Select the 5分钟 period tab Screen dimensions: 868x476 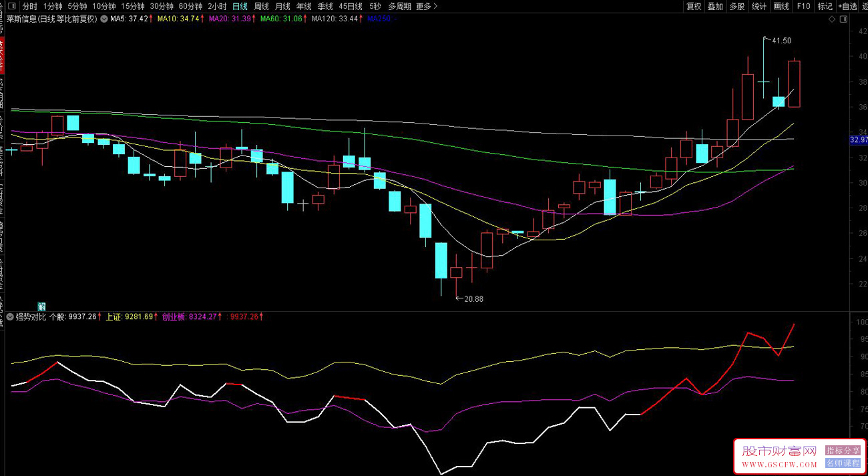(77, 6)
